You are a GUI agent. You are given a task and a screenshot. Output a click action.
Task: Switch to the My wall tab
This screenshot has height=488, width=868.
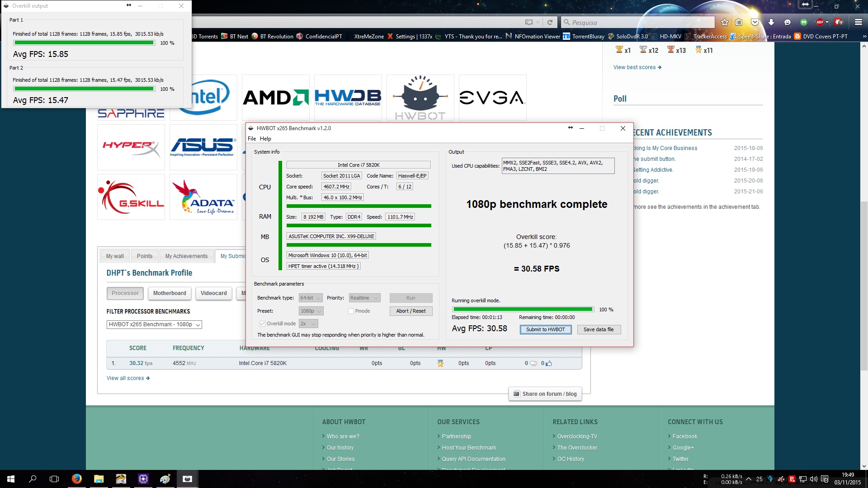pyautogui.click(x=115, y=256)
